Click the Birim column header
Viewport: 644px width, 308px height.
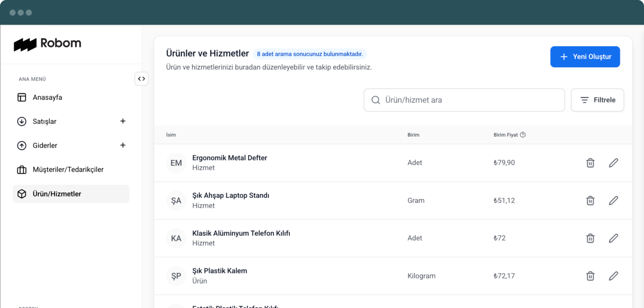coord(413,135)
